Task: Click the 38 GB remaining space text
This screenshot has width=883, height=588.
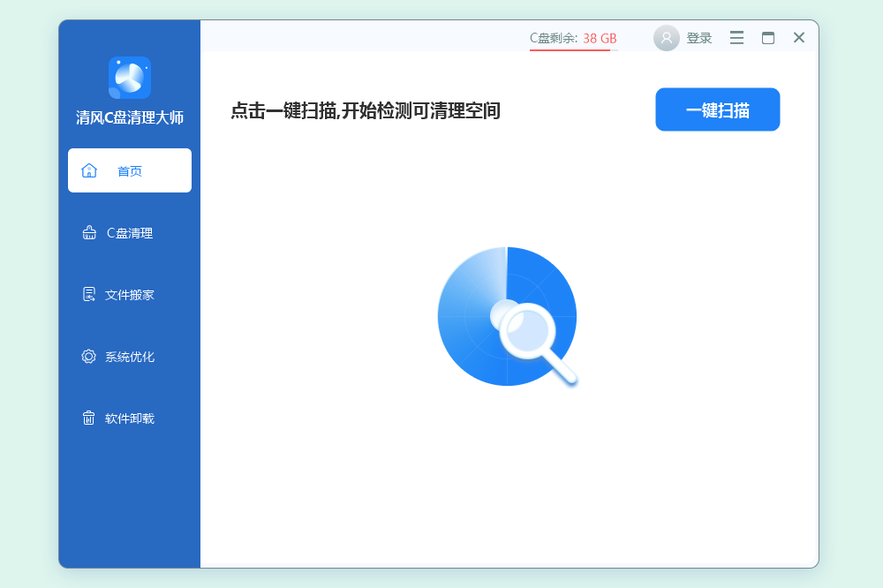Action: pyautogui.click(x=600, y=38)
